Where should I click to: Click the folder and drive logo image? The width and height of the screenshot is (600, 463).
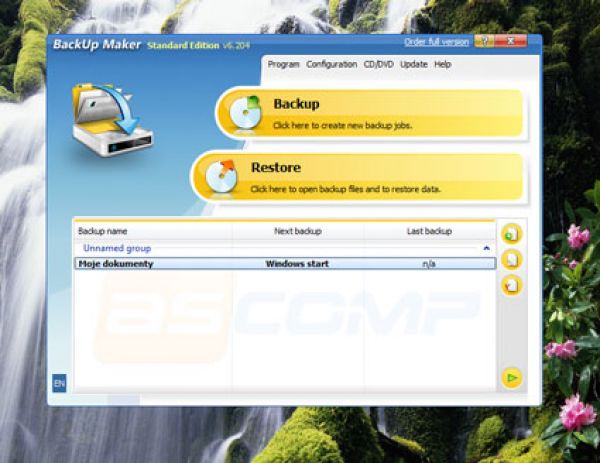tap(112, 119)
